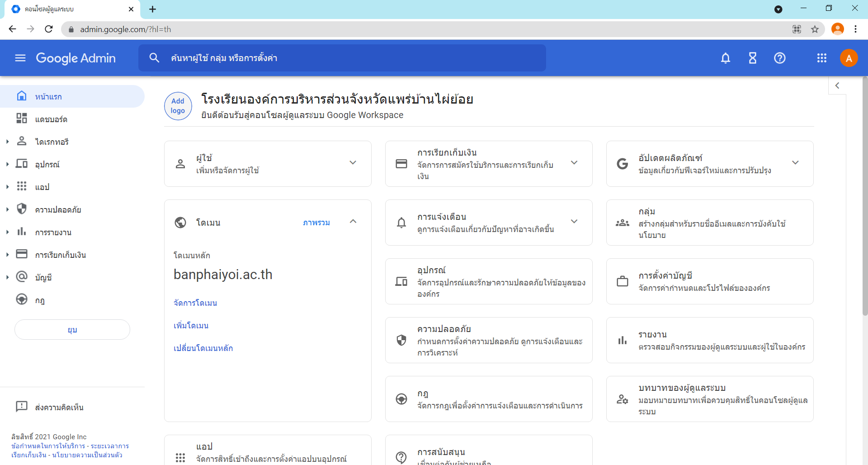
Task: Open the บทบาทของผู้ดูแลระบบ admin roles card
Action: (x=710, y=399)
